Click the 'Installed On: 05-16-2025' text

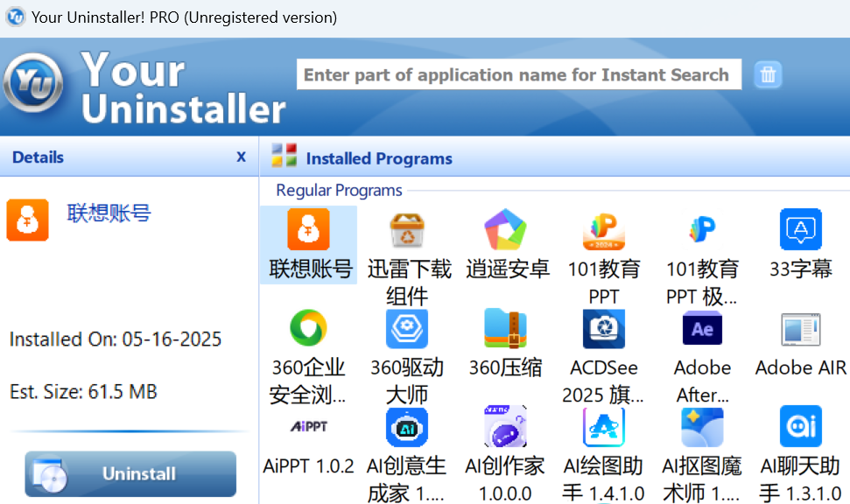tap(116, 339)
